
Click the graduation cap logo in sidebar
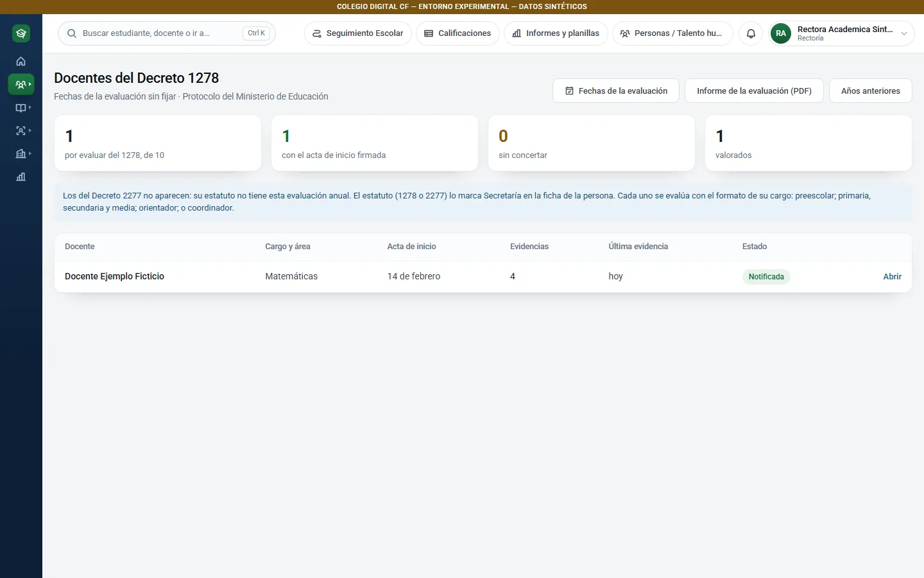coord(21,33)
